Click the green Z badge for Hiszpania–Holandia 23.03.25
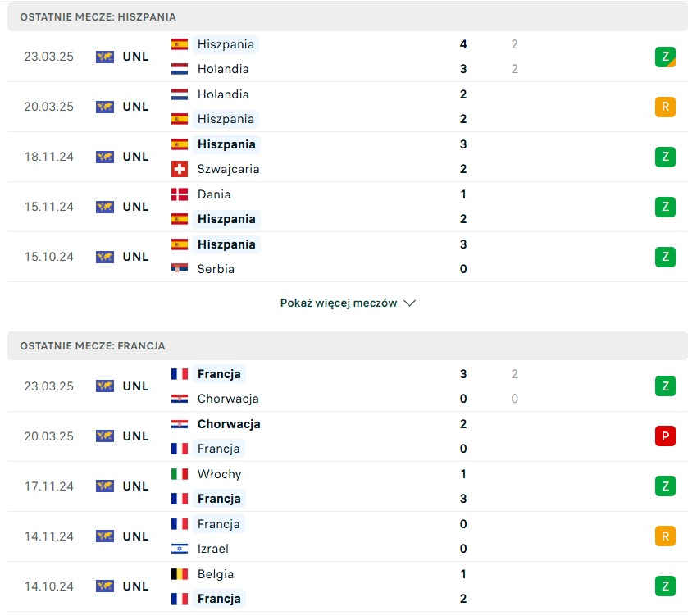Image resolution: width=688 pixels, height=616 pixels. 665,57
